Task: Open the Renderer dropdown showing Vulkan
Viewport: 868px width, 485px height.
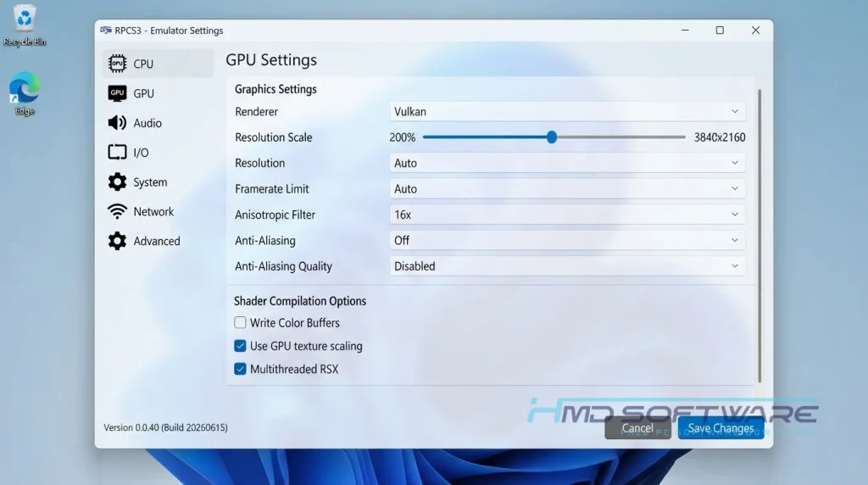Action: click(x=567, y=111)
